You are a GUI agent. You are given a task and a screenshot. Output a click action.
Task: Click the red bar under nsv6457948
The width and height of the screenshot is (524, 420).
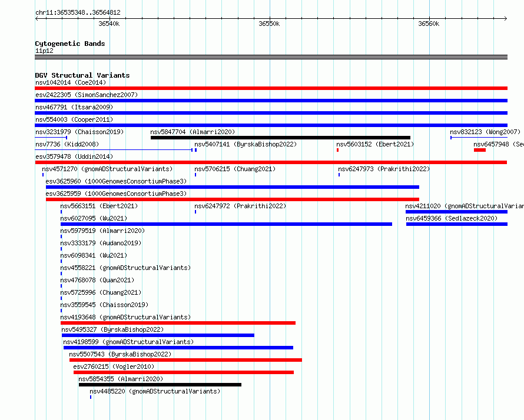[480, 150]
